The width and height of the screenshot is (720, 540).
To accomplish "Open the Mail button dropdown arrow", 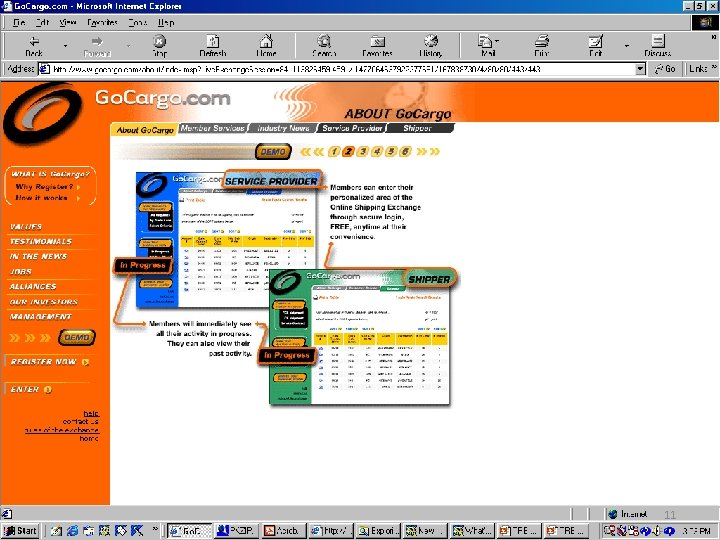I will click(497, 41).
